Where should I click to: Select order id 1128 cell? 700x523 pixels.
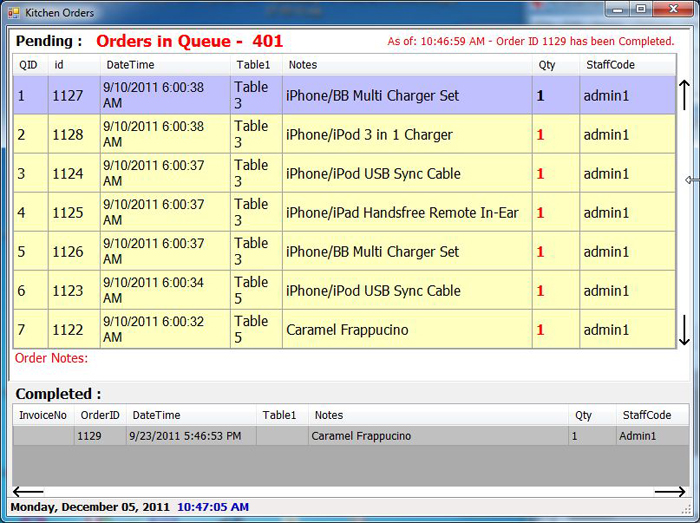click(x=74, y=134)
